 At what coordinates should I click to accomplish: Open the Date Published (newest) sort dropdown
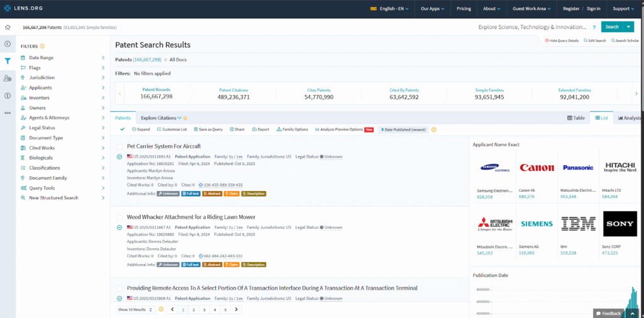click(403, 129)
